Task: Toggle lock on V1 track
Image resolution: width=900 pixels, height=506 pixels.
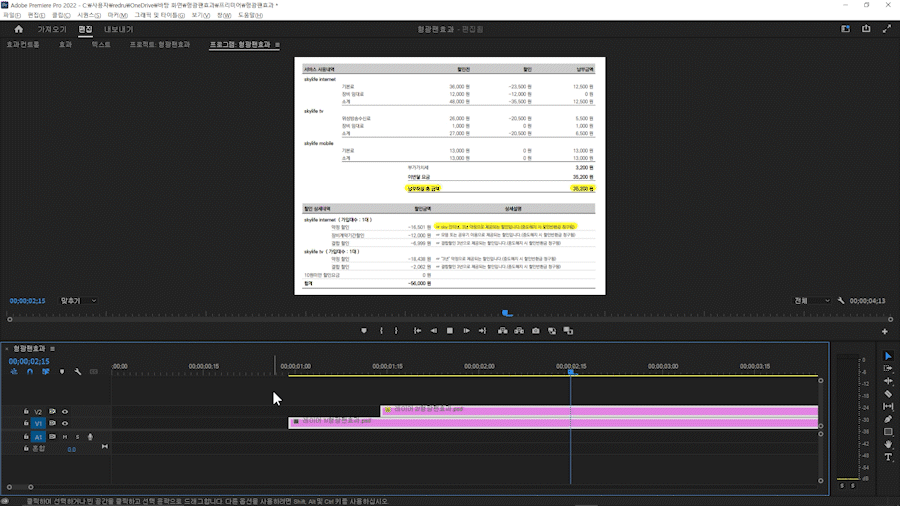Action: [26, 423]
